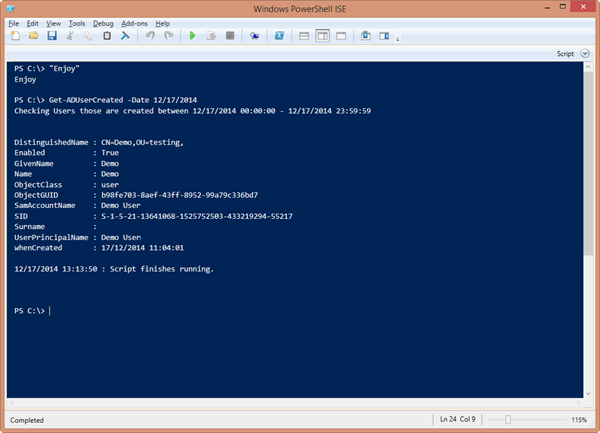Screen dimensions: 600x433
Task: Click the Redo arrow icon
Action: point(168,36)
